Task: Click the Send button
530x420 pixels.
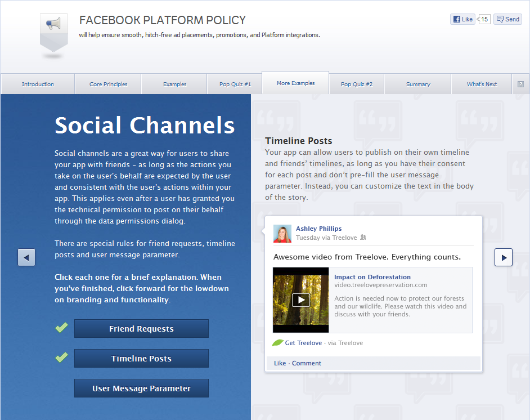Action: tap(507, 19)
